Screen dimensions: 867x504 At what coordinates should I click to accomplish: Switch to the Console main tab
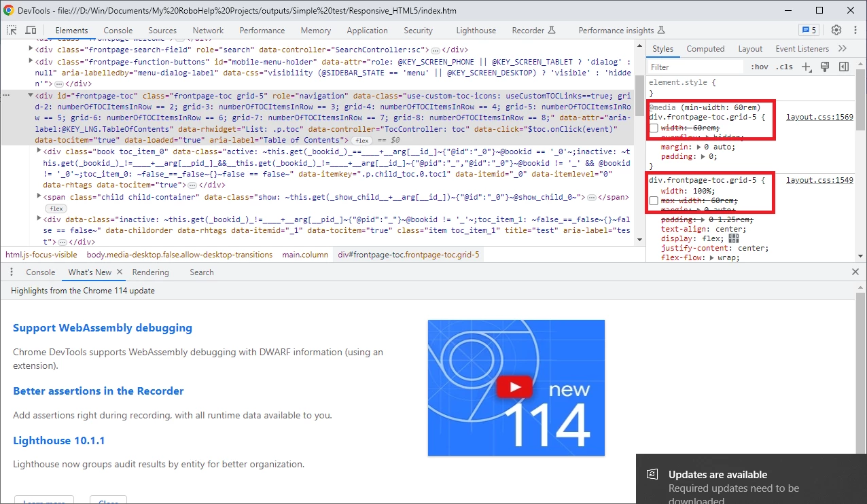(118, 30)
